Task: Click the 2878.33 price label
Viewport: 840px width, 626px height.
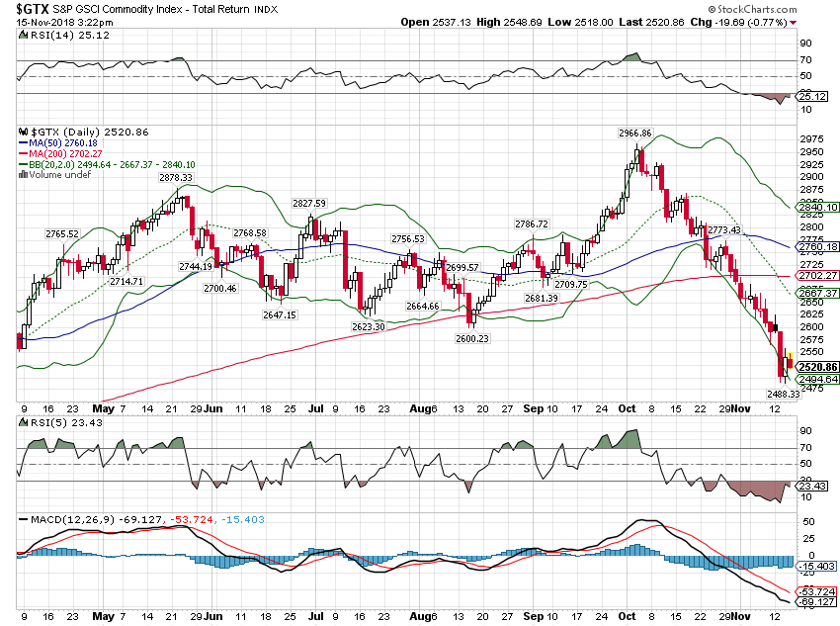Action: click(x=176, y=177)
